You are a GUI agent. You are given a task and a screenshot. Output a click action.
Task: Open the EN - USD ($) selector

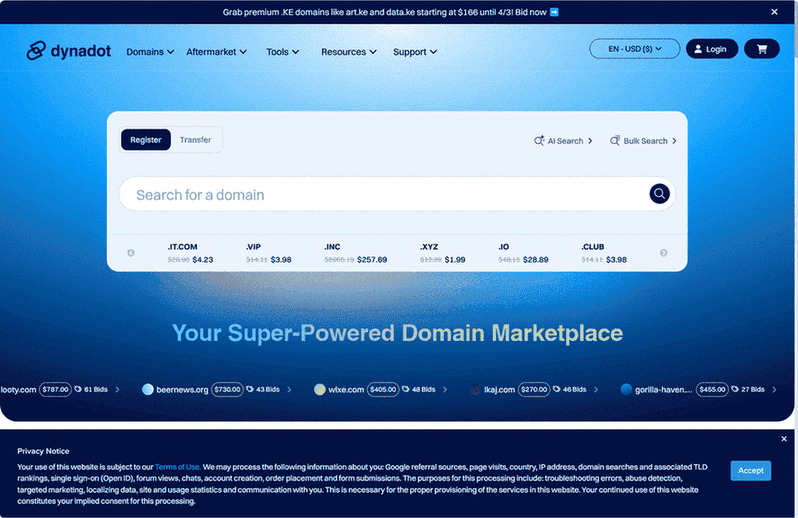tap(635, 49)
